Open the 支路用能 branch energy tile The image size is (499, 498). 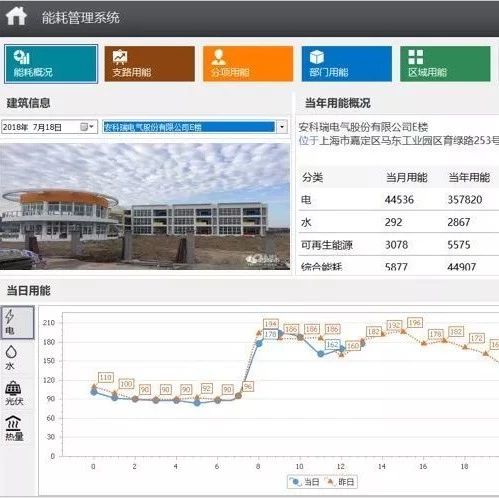[149, 64]
